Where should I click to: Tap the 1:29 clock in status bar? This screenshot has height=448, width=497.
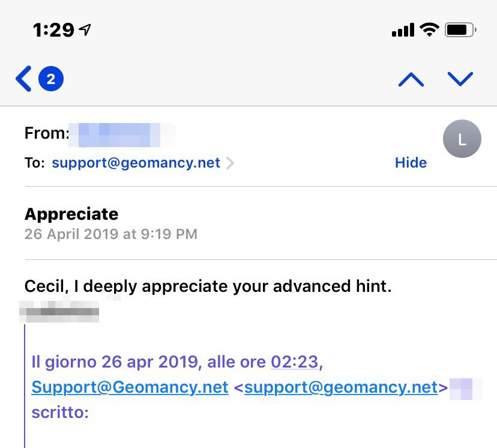coord(53,30)
